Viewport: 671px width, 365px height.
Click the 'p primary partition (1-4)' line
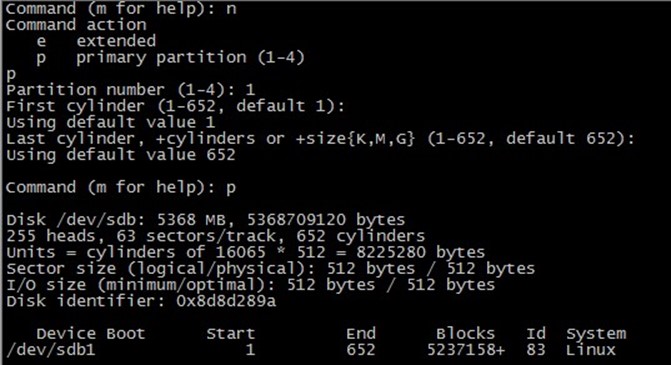(170, 58)
